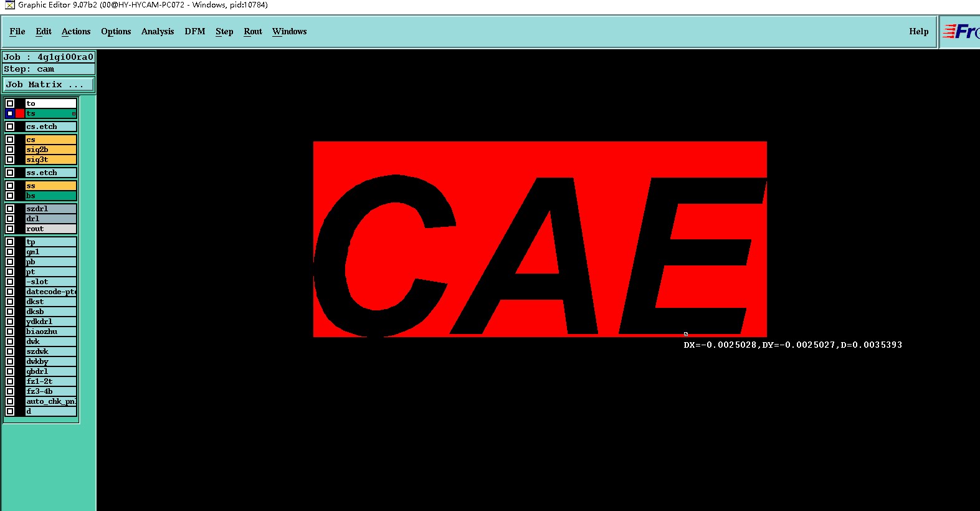Toggle display checkbox for bs layer
Image resolution: width=980 pixels, height=511 pixels.
point(10,196)
